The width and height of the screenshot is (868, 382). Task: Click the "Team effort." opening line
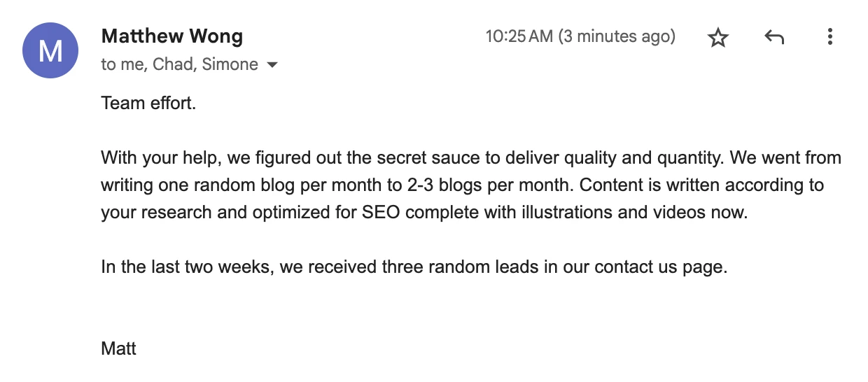148,104
